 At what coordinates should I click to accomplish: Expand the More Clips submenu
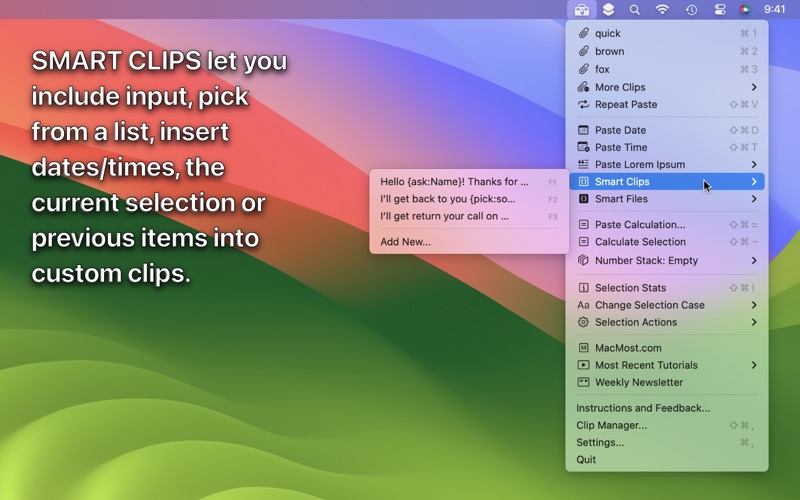[x=667, y=87]
